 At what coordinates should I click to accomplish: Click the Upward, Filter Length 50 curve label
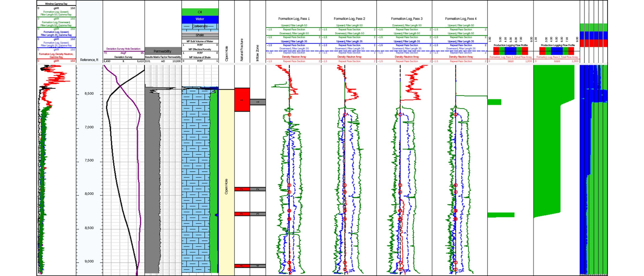click(x=294, y=25)
